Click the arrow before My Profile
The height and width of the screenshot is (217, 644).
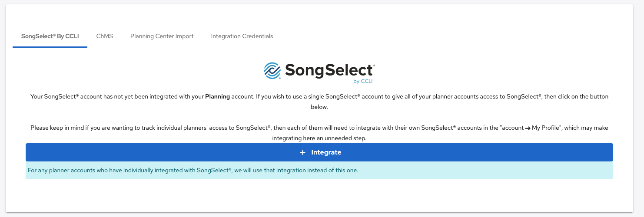pos(527,128)
